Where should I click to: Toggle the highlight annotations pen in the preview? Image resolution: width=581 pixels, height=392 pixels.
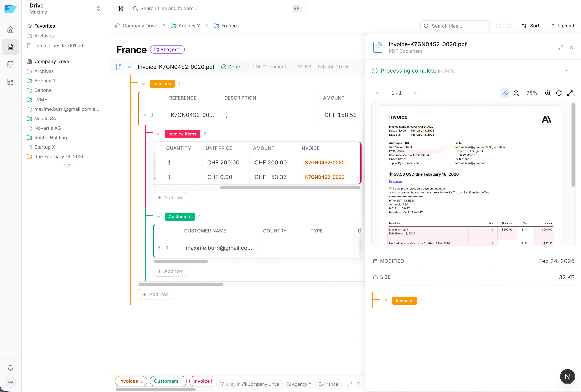505,93
